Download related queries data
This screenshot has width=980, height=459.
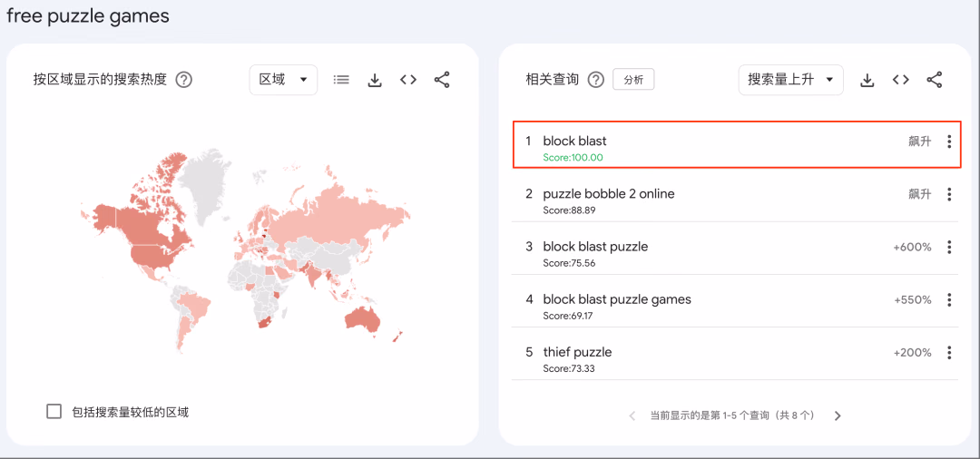[x=867, y=80]
